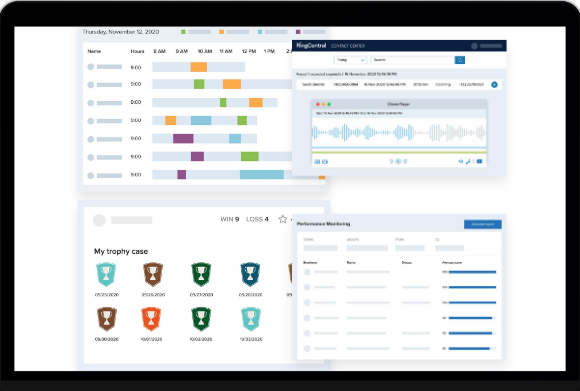Screen dimensions: 580x391
Task: Click the Generate report button
Action: [x=483, y=224]
